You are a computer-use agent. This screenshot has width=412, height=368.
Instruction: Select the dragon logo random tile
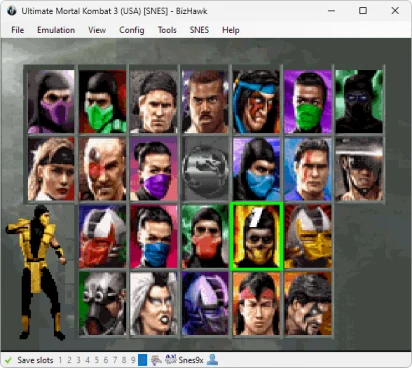click(x=205, y=169)
